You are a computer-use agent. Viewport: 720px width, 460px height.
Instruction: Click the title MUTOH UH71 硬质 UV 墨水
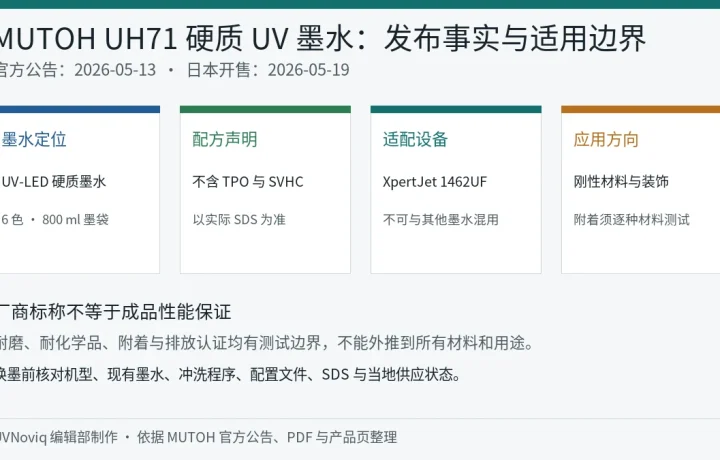pyautogui.click(x=322, y=39)
